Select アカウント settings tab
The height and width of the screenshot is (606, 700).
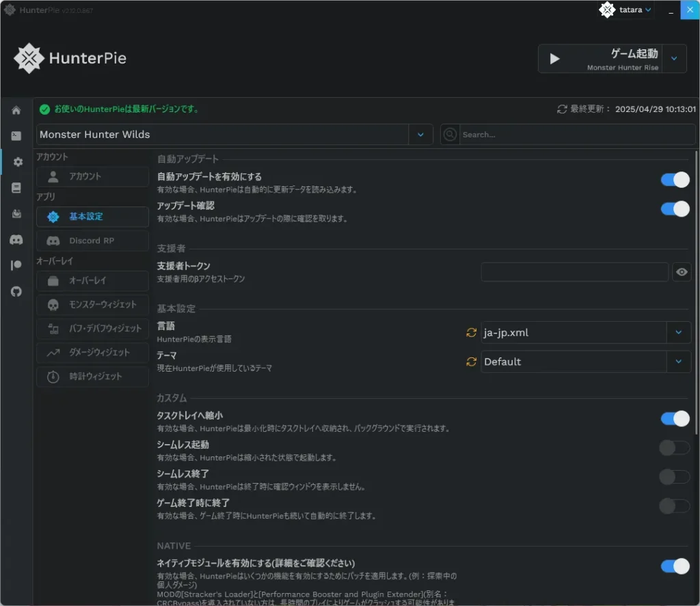[92, 177]
